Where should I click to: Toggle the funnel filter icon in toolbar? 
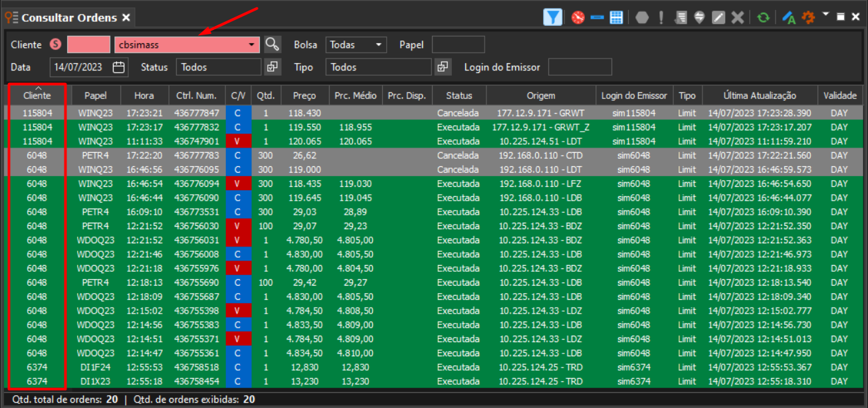click(x=552, y=17)
